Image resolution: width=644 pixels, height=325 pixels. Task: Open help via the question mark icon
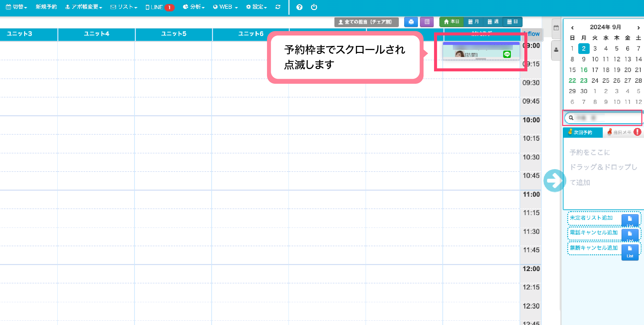point(299,7)
